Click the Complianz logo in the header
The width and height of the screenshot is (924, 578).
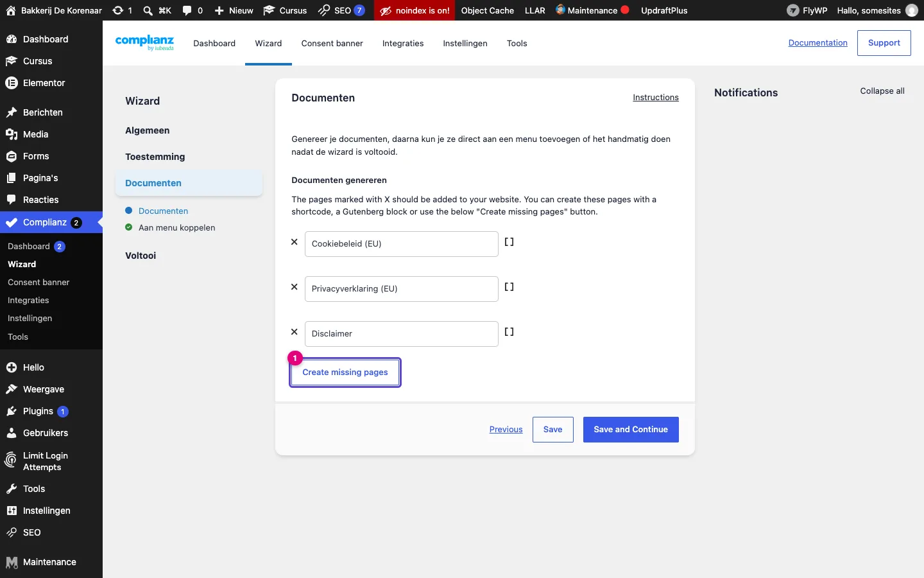(144, 42)
